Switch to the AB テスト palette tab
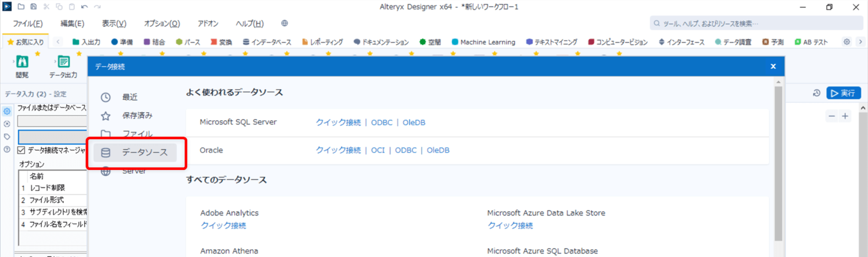Screen dimensions: 868x257 coord(811,42)
